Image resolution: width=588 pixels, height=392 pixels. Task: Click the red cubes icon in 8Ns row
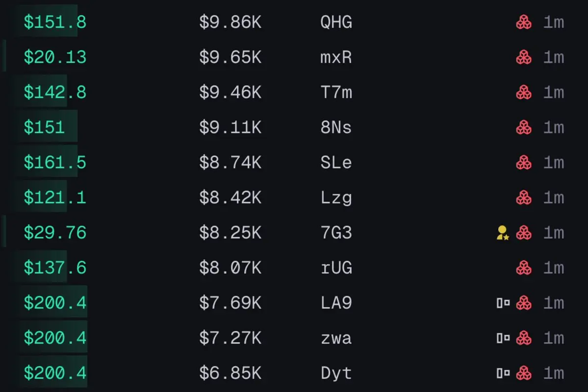pos(523,127)
